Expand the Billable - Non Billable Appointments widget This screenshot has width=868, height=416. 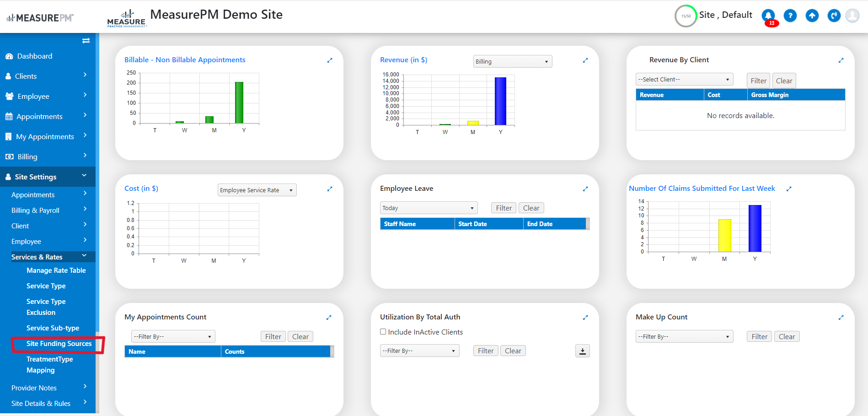pyautogui.click(x=330, y=60)
